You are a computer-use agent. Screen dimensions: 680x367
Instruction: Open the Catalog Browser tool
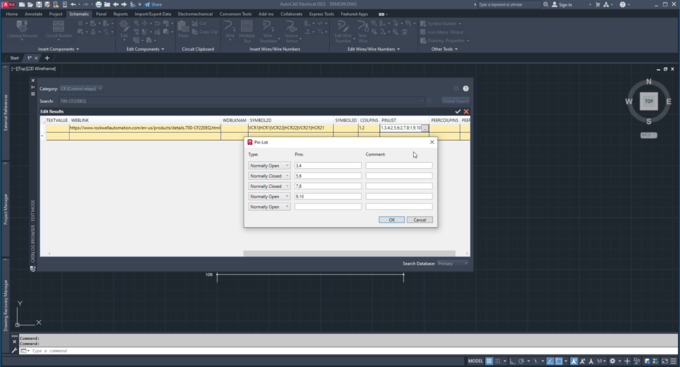22,29
